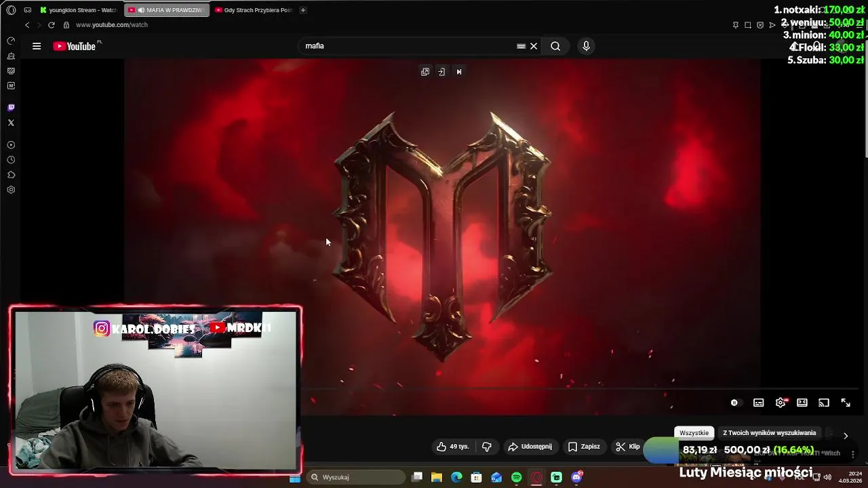This screenshot has height=488, width=868.
Task: Enter fullscreen video mode
Action: pyautogui.click(x=846, y=403)
